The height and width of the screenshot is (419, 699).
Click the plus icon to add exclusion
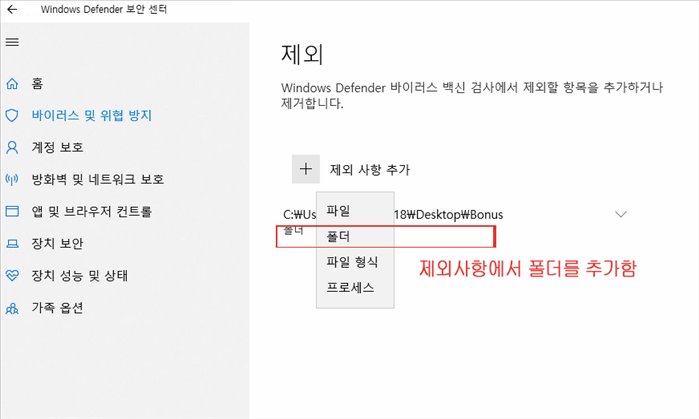306,169
